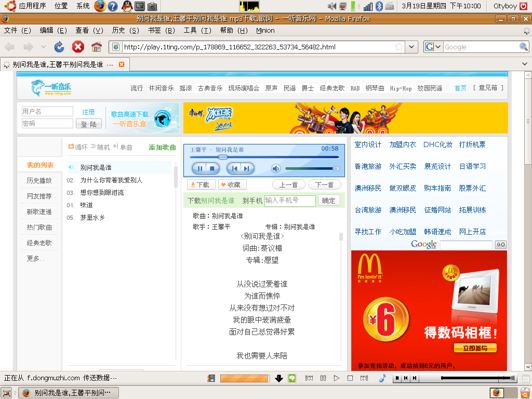Click the 输入手机号 phone number field
Image resolution: width=532 pixels, height=399 pixels.
pos(290,201)
